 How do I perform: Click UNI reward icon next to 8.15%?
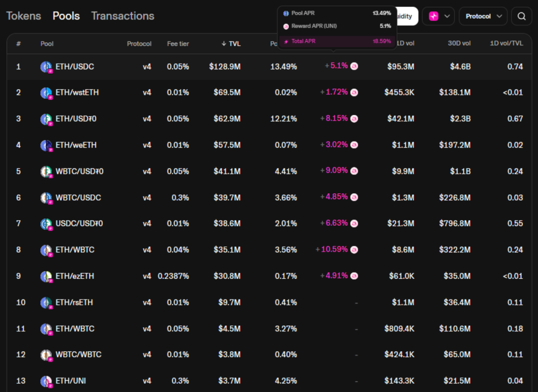(354, 119)
